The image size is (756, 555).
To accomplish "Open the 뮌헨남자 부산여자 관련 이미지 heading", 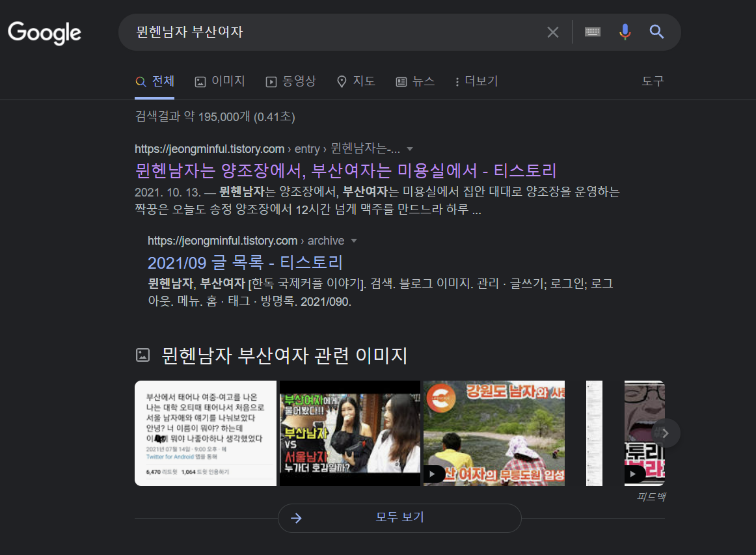I will 284,356.
